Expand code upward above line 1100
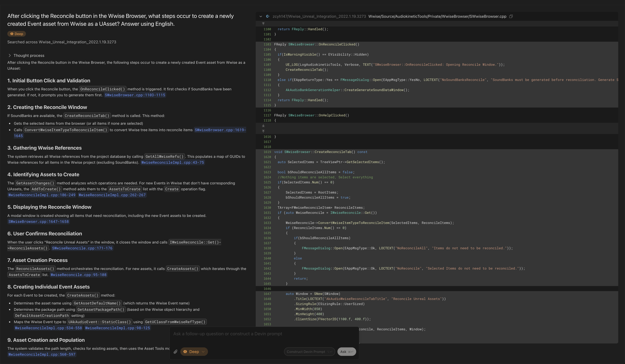Screen dimensions: 625x364 point(263,24)
